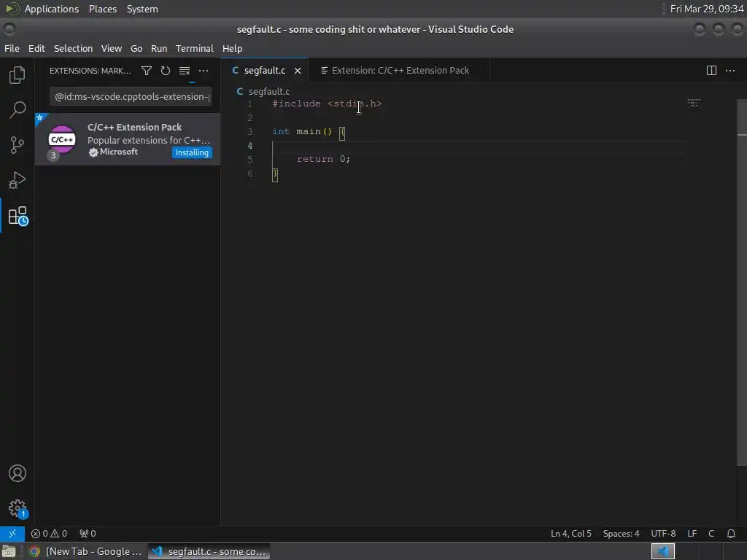The width and height of the screenshot is (747, 560).
Task: Change encoding via UTF-8
Action: pos(663,533)
